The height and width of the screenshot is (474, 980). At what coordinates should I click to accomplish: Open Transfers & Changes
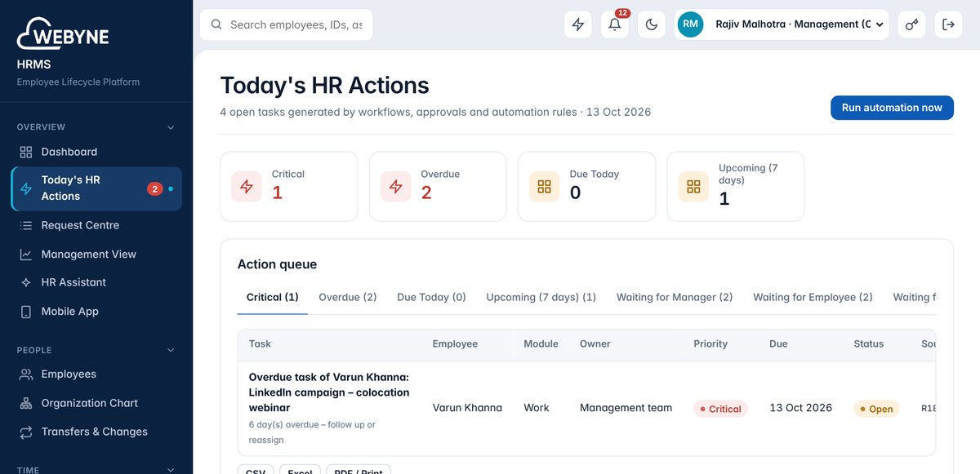96,432
